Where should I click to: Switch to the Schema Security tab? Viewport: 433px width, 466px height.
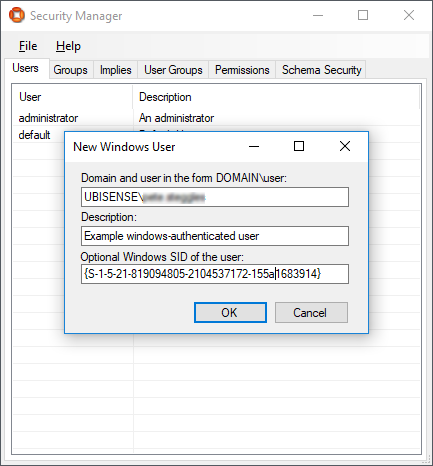(x=321, y=70)
